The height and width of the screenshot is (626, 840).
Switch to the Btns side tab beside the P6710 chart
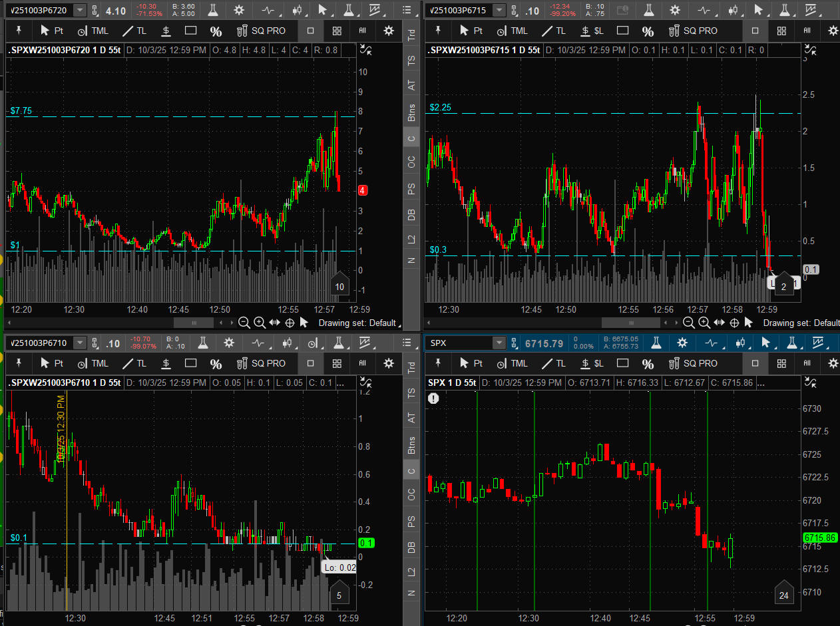pos(412,445)
